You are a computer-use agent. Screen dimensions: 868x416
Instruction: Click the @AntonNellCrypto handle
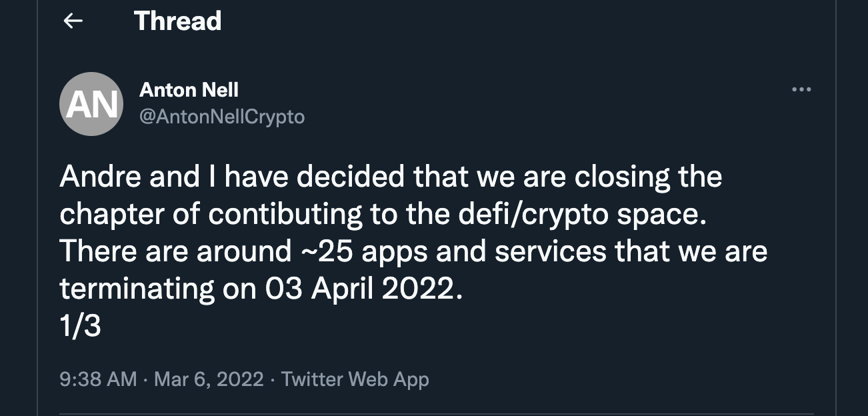[x=221, y=117]
